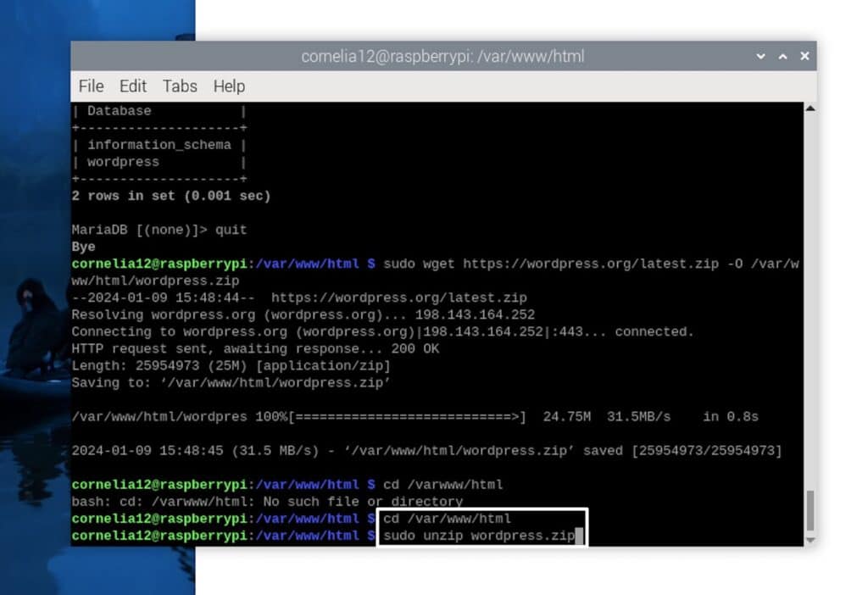Click the terminal scrollbar thumb

pos(810,510)
